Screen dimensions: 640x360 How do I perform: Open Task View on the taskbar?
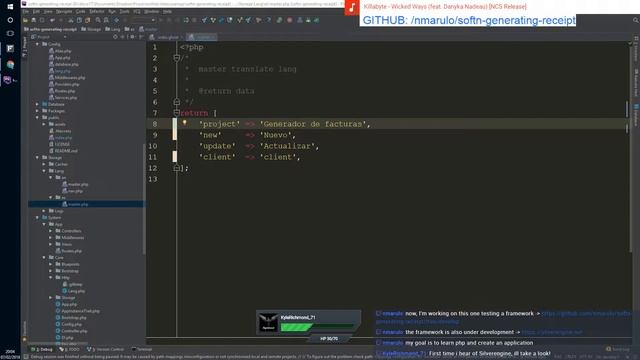click(10, 33)
